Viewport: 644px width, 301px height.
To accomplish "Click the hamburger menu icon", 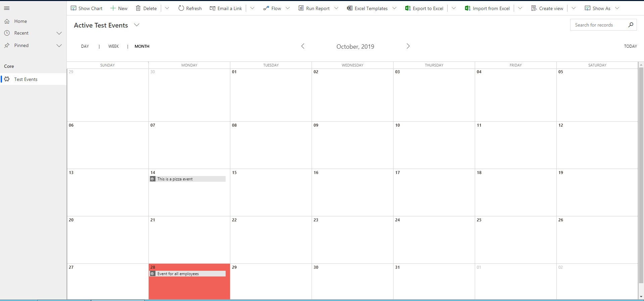I will tap(7, 8).
